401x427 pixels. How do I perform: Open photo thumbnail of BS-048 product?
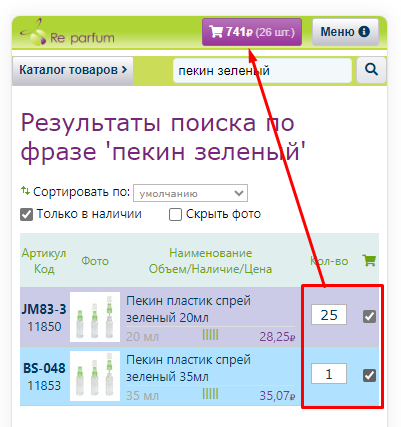(95, 376)
